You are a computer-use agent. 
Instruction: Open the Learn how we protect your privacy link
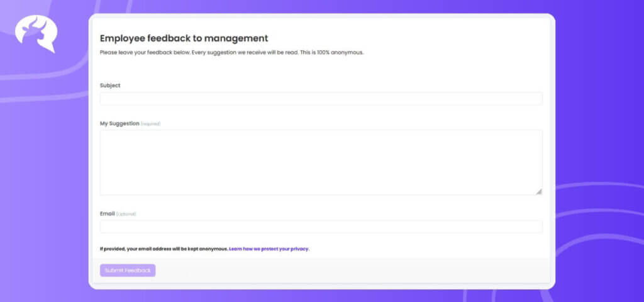tap(269, 249)
